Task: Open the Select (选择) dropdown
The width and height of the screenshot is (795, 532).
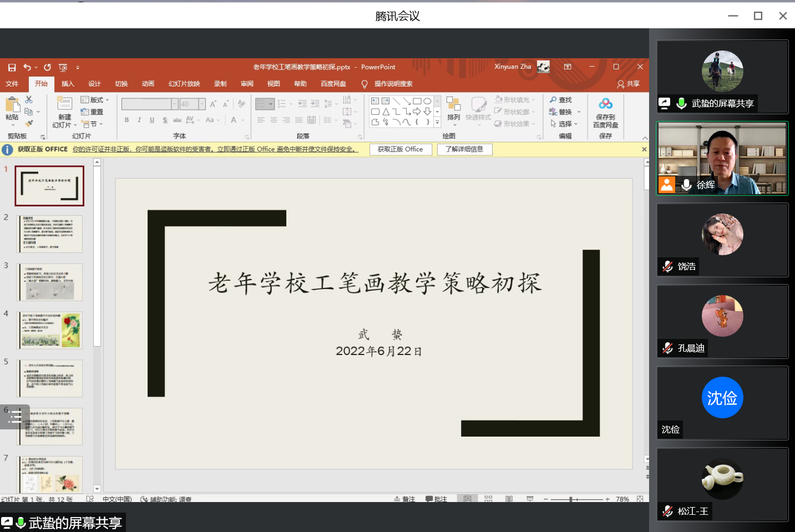Action: (x=564, y=124)
